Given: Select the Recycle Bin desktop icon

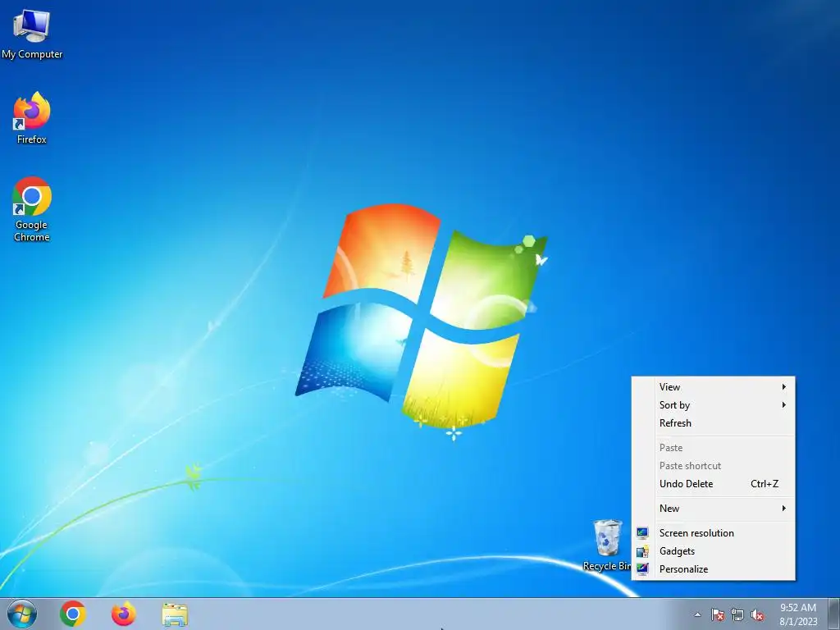Looking at the screenshot, I should point(607,546).
